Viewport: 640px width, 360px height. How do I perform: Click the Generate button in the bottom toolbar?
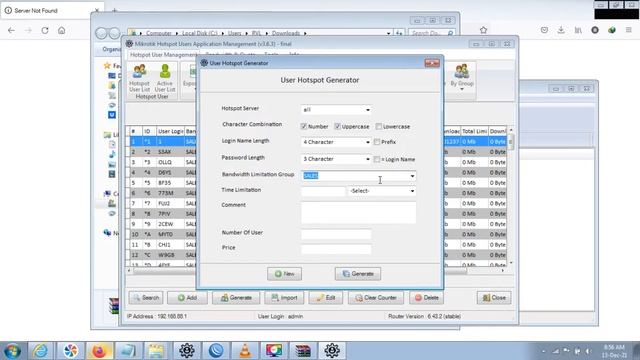pyautogui.click(x=236, y=298)
